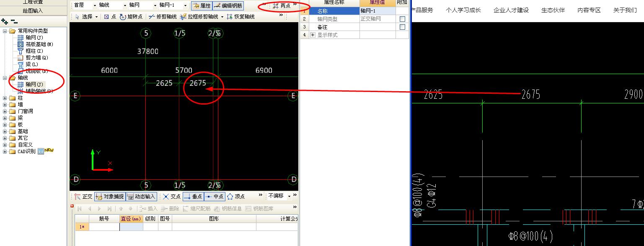Open the 选择 tool dropdown arrow
The width and height of the screenshot is (644, 246).
click(x=97, y=17)
